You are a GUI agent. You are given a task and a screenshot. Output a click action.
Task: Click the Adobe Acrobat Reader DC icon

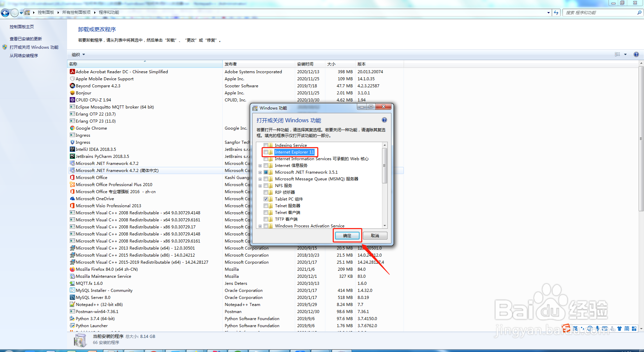tap(72, 72)
